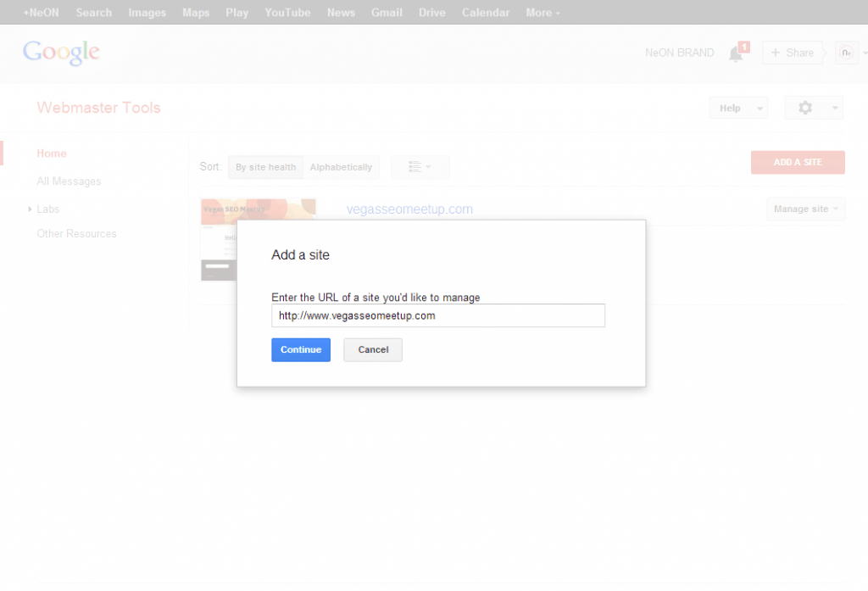Click the red notification count badge
868x591 pixels.
click(x=744, y=47)
